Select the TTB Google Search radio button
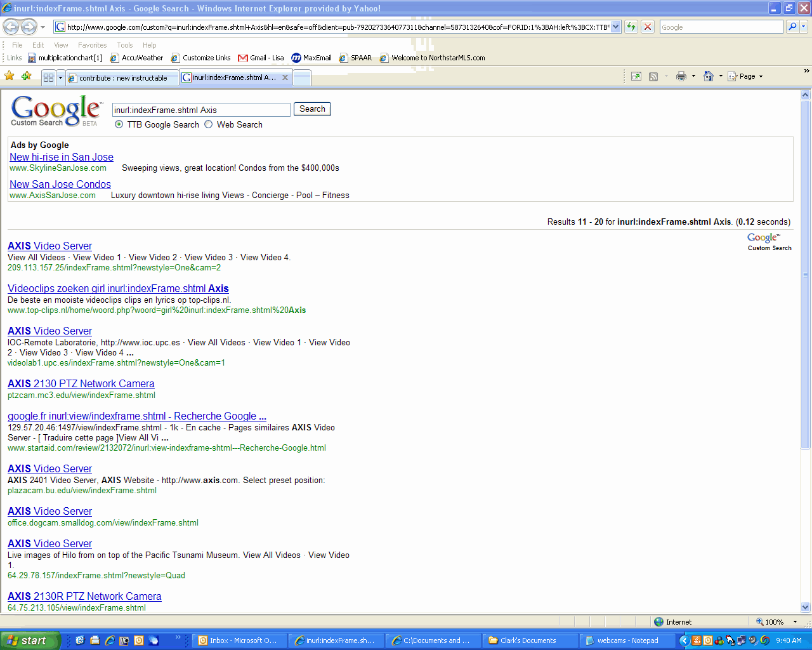 [x=119, y=124]
